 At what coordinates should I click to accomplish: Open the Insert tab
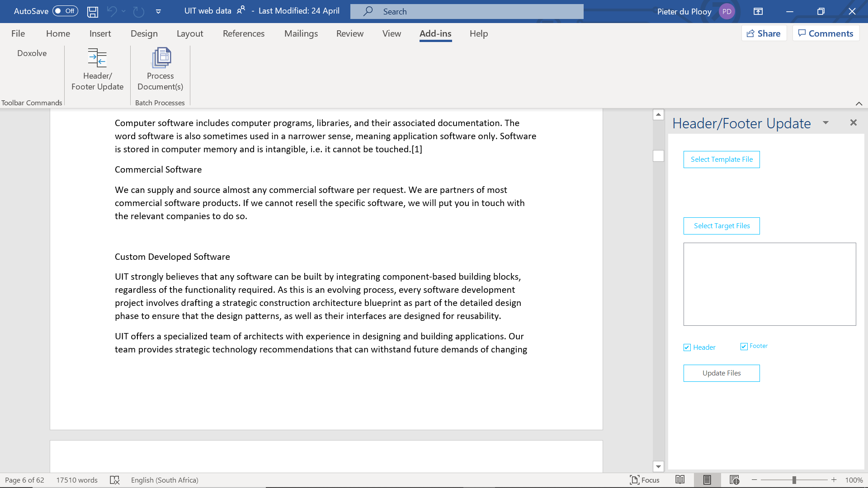[100, 33]
